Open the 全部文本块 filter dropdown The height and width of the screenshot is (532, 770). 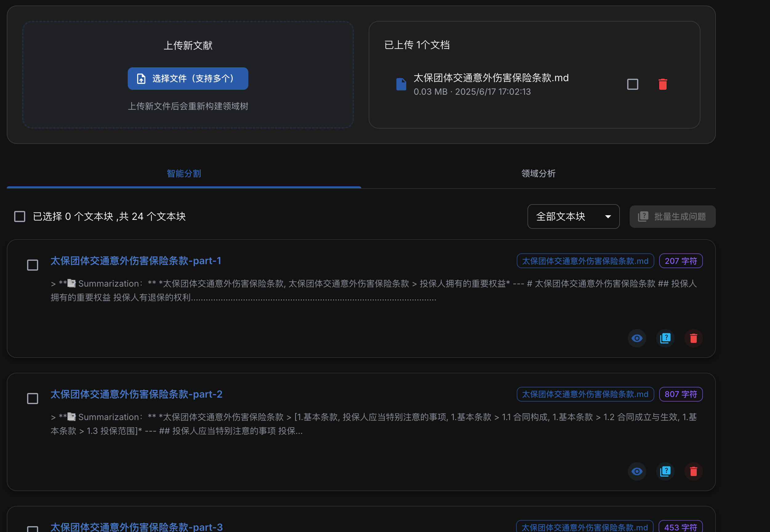[573, 216]
